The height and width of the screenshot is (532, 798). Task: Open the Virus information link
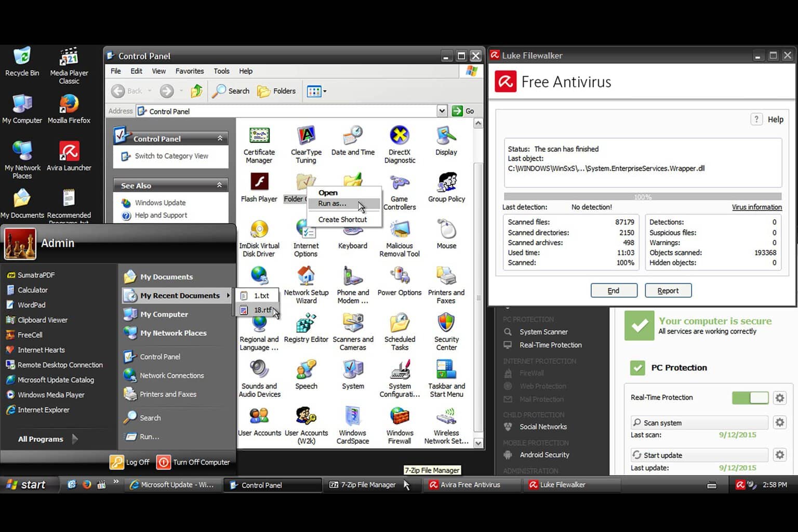(x=757, y=207)
